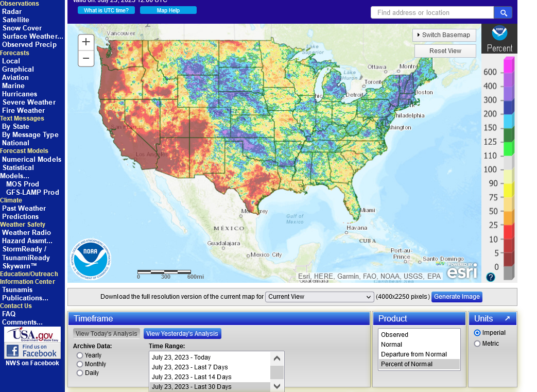Go to Snow Cover page
Viewport: 537px width, 392px height.
22,28
